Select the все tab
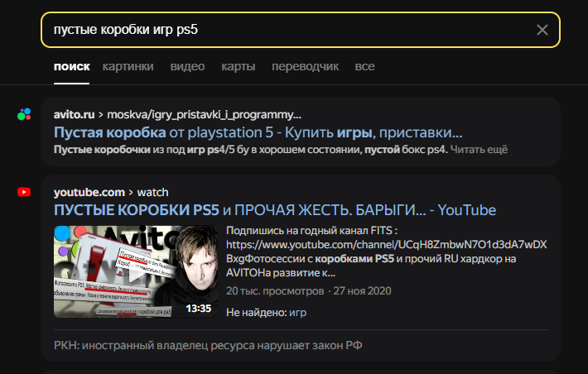588x374 pixels. pos(365,66)
